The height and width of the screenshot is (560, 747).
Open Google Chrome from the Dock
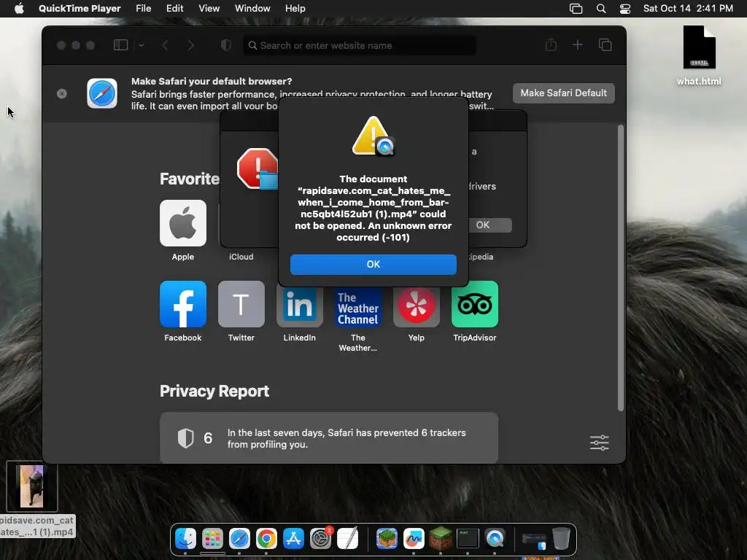(266, 539)
